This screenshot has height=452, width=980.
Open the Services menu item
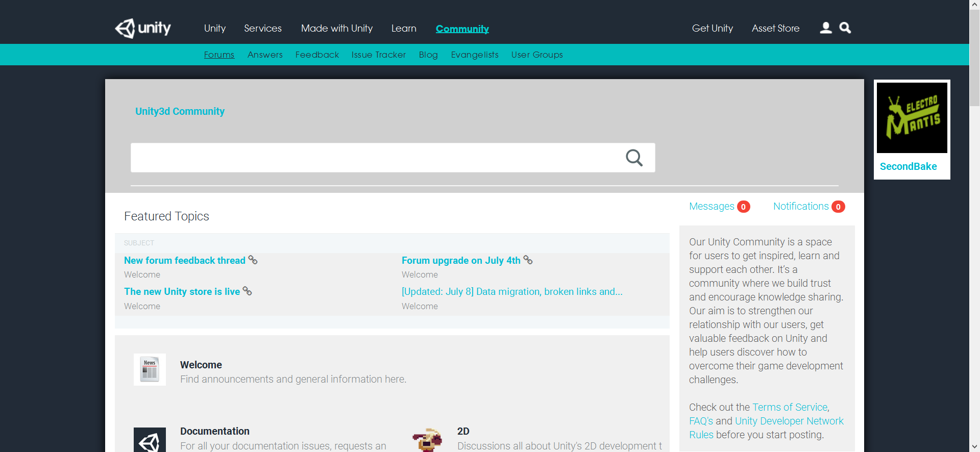(263, 29)
